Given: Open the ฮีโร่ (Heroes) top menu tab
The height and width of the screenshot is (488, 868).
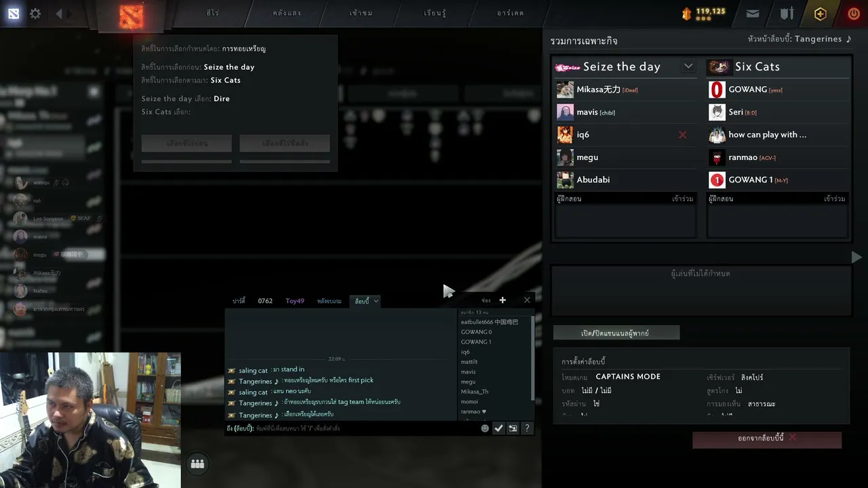Looking at the screenshot, I should click(213, 13).
